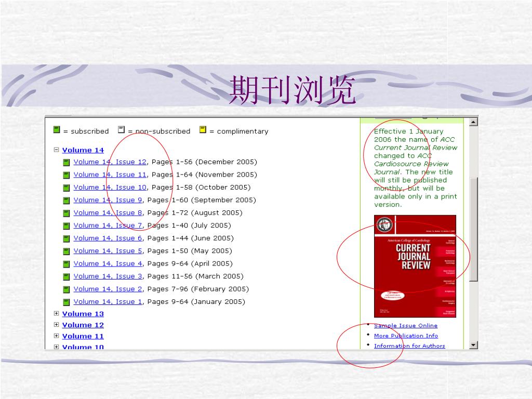The height and width of the screenshot is (399, 532).
Task: Click text 'Pages 1-56 (December 2005)'
Action: (x=204, y=162)
